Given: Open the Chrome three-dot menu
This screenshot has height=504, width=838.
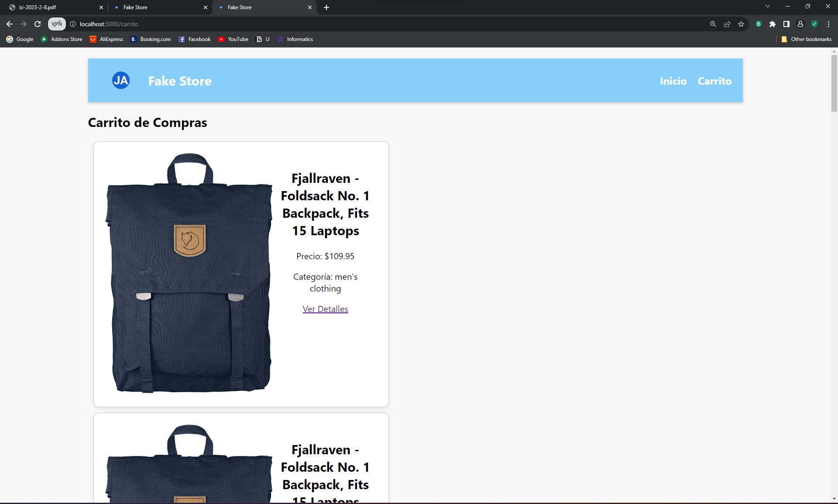Looking at the screenshot, I should [x=828, y=24].
